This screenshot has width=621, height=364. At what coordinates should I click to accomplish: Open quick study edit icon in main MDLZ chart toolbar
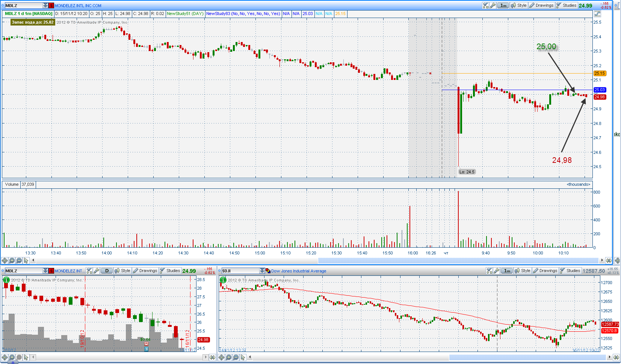tap(486, 5)
